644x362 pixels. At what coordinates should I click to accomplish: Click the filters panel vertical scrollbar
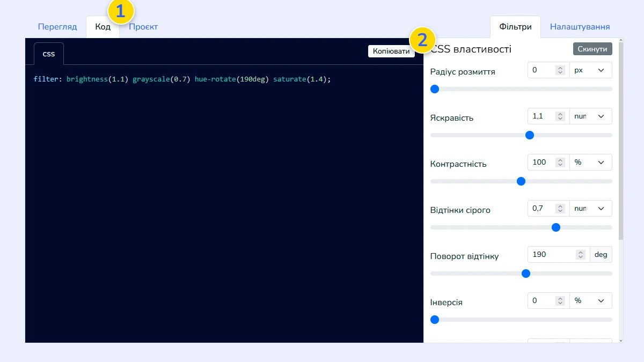[x=621, y=139]
